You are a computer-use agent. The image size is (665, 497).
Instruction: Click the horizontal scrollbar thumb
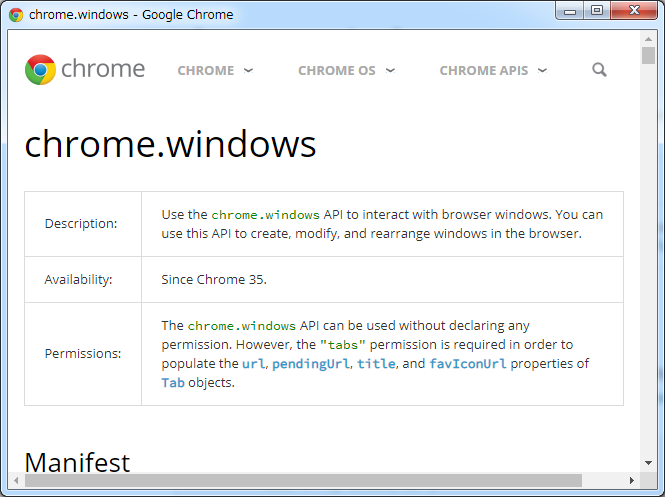(x=303, y=480)
